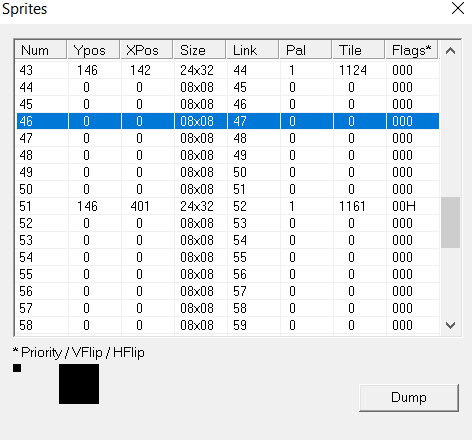
Task: Select sprite row 51 with tile 1161
Action: click(x=228, y=206)
